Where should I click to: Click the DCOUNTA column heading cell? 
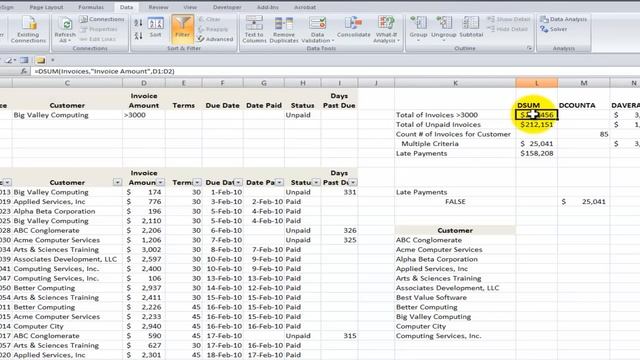tap(584, 105)
